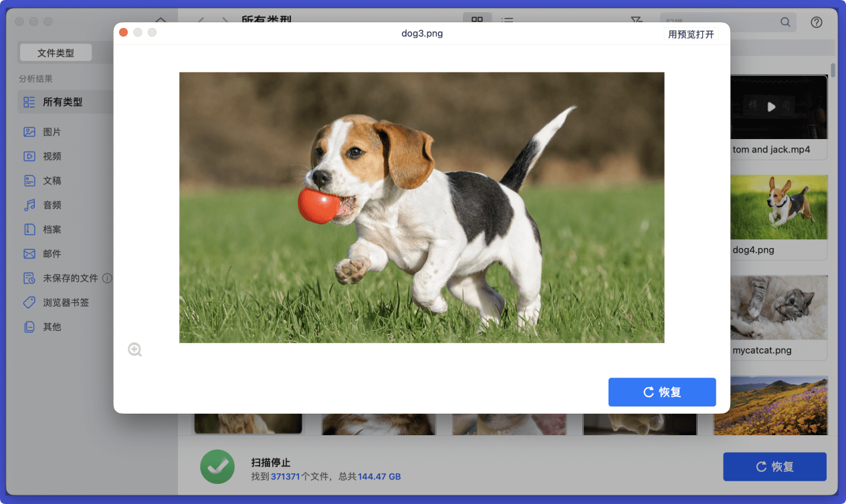
Task: Switch to the 文件类型 tab
Action: click(x=56, y=53)
